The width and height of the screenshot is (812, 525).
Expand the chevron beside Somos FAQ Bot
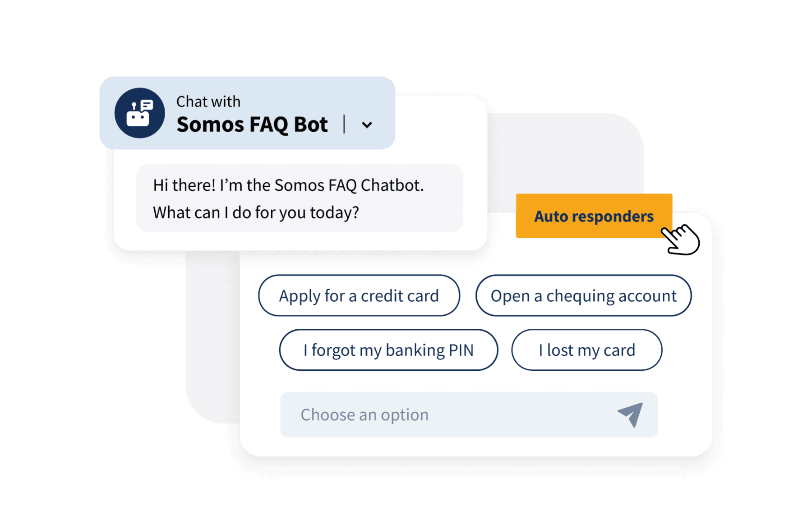point(367,125)
